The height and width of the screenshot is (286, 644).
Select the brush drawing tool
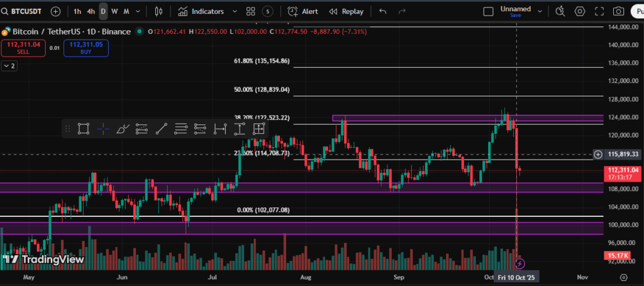click(x=123, y=129)
